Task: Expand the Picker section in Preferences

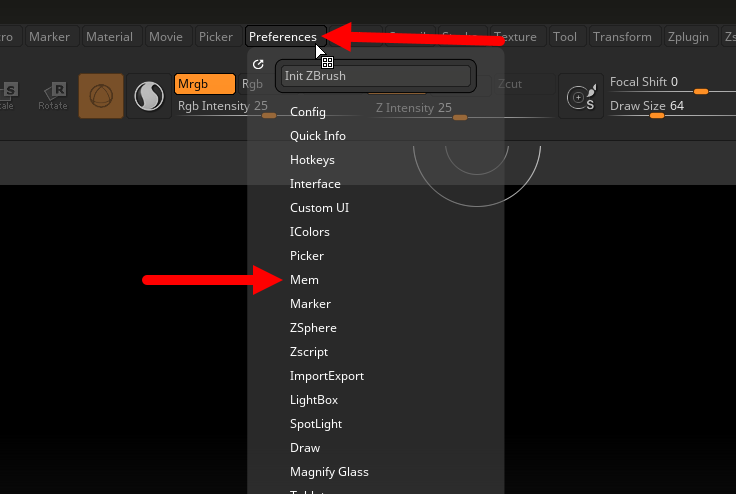Action: click(x=307, y=255)
